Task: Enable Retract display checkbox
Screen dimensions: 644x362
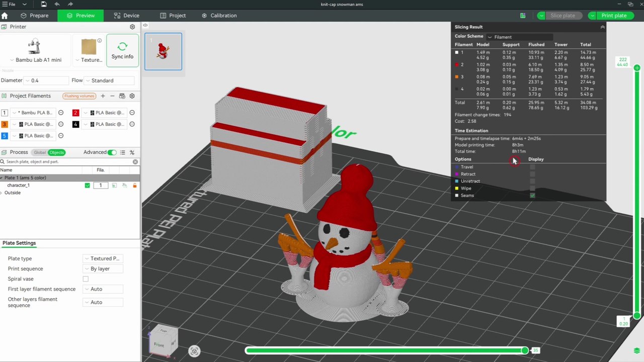Action: pos(532,174)
